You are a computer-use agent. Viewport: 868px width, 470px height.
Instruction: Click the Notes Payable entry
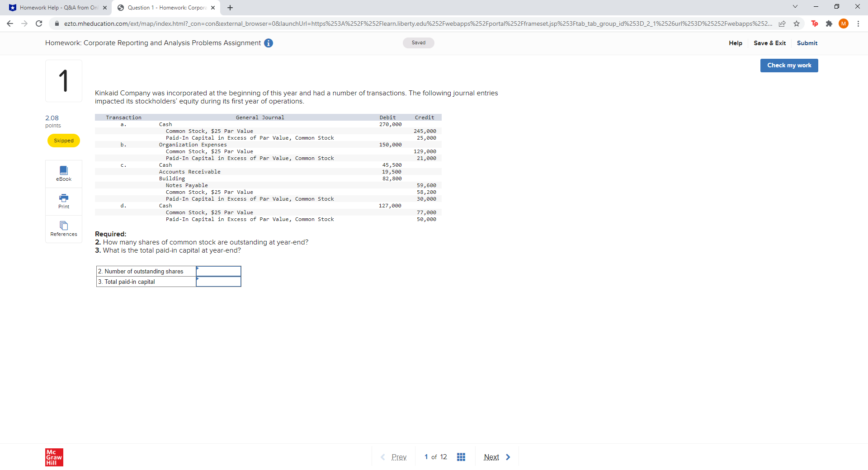coord(187,185)
